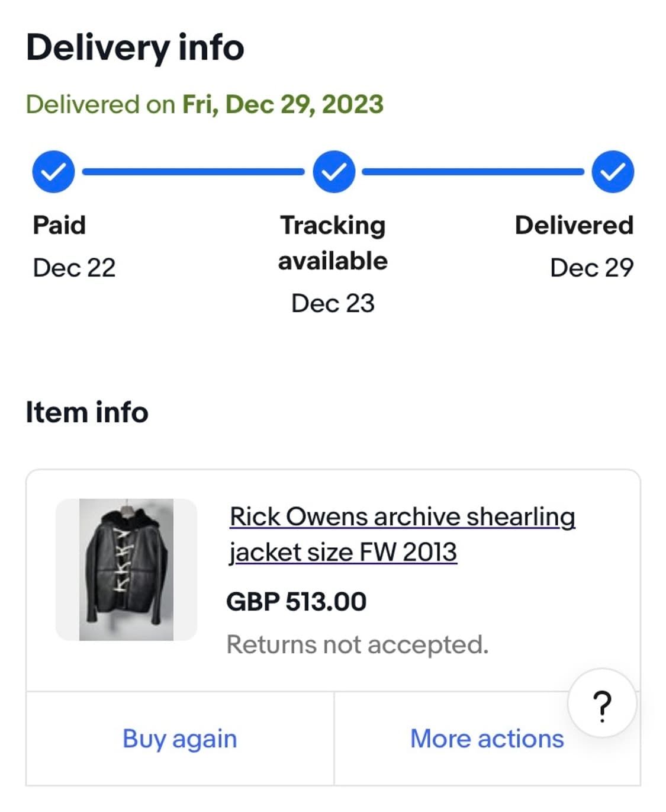Click the Item info heading

click(87, 412)
